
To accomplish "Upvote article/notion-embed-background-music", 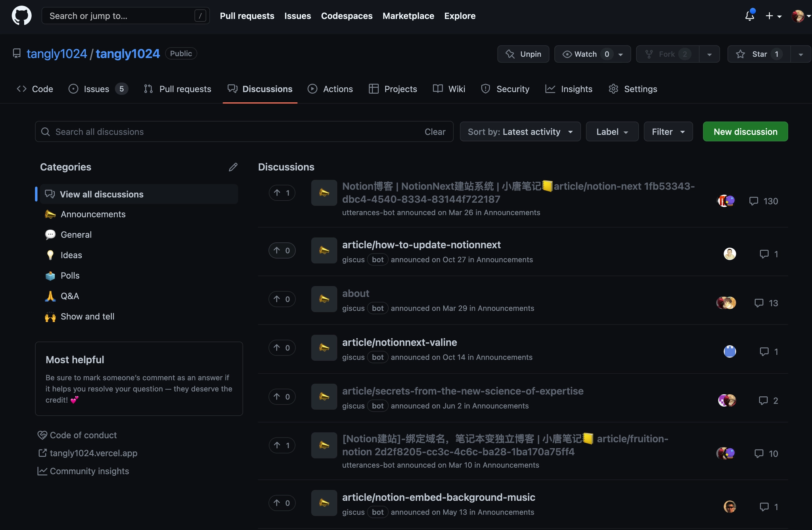I will click(282, 503).
